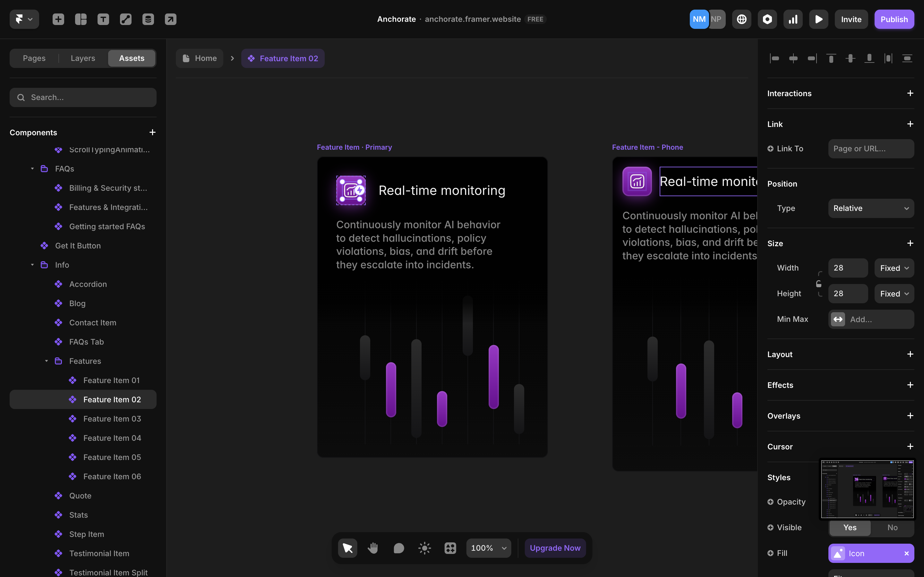Image resolution: width=924 pixels, height=577 pixels.
Task: Select the Comment tool in bottom toolbar
Action: (398, 548)
